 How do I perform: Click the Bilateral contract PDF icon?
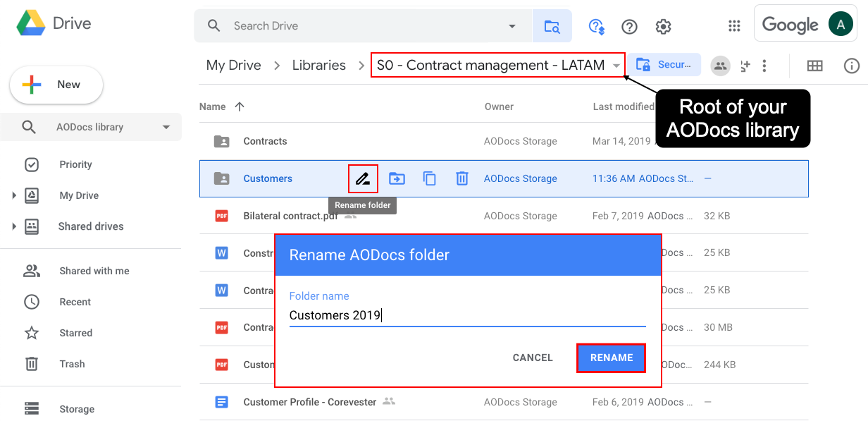(222, 216)
